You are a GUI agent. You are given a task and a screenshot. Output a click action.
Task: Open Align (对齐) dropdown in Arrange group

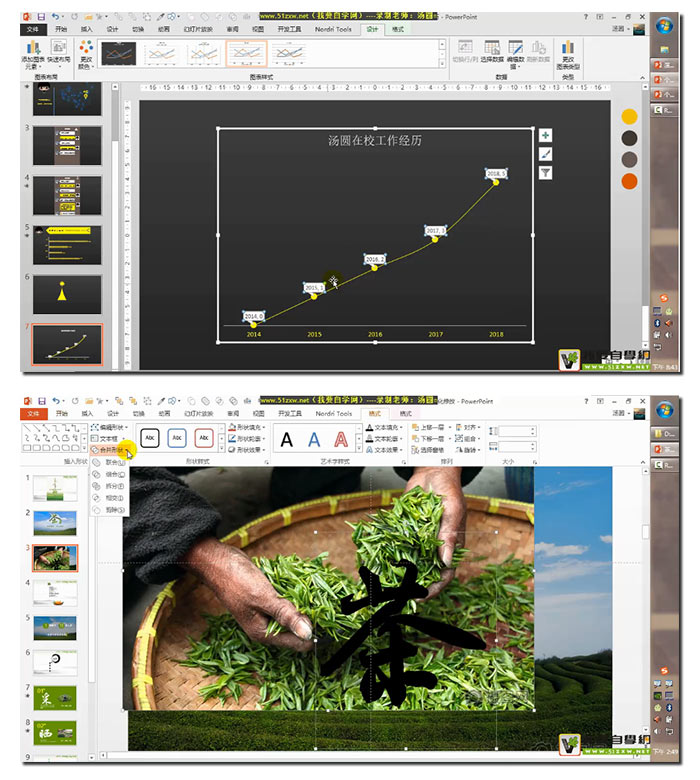pyautogui.click(x=467, y=427)
